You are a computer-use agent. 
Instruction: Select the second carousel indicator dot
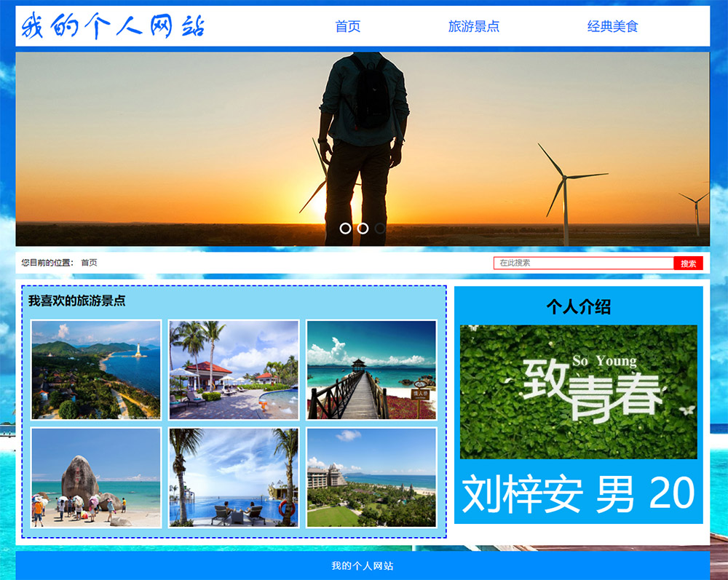tap(363, 229)
